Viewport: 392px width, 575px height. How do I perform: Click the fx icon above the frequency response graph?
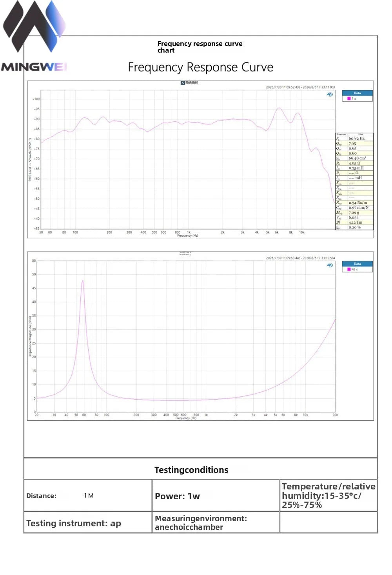tap(183, 83)
